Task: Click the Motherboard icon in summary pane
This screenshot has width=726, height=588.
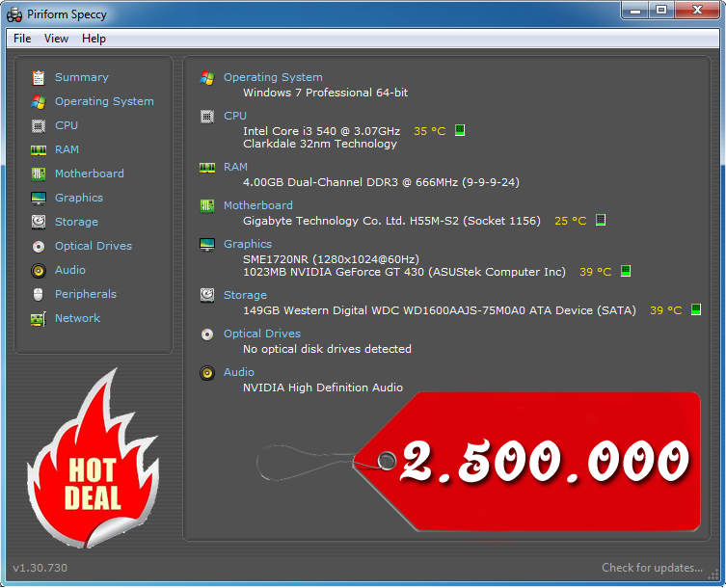Action: [x=207, y=205]
